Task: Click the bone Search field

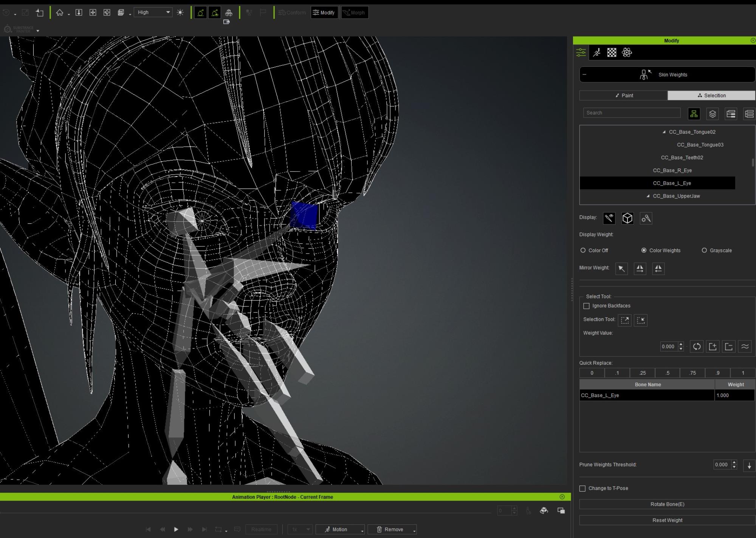Action: [632, 113]
